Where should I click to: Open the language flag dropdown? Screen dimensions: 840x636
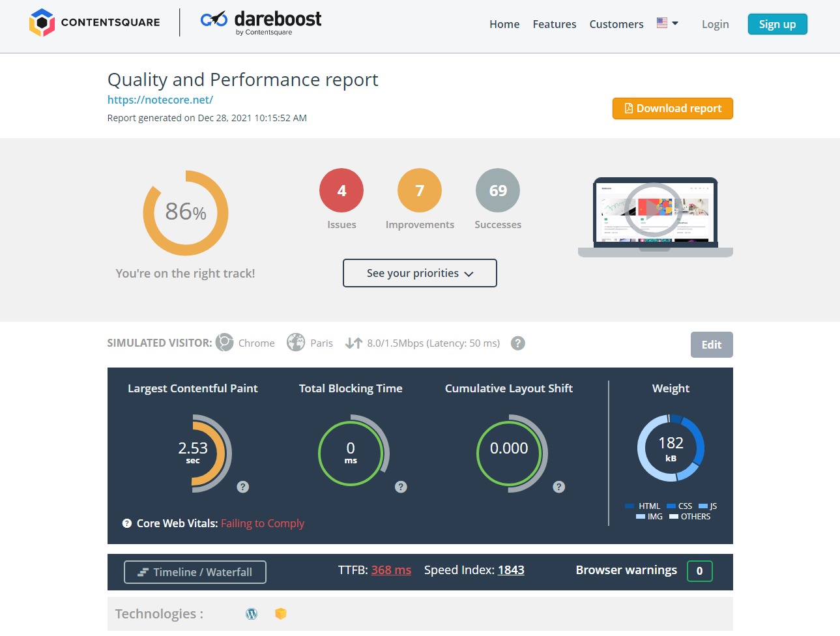click(x=667, y=23)
